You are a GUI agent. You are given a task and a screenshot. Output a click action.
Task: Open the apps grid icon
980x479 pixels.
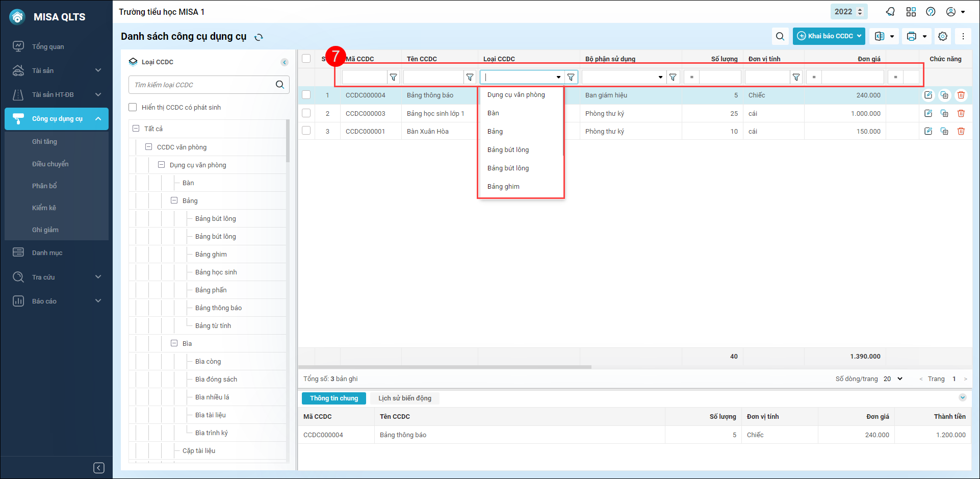pyautogui.click(x=911, y=12)
